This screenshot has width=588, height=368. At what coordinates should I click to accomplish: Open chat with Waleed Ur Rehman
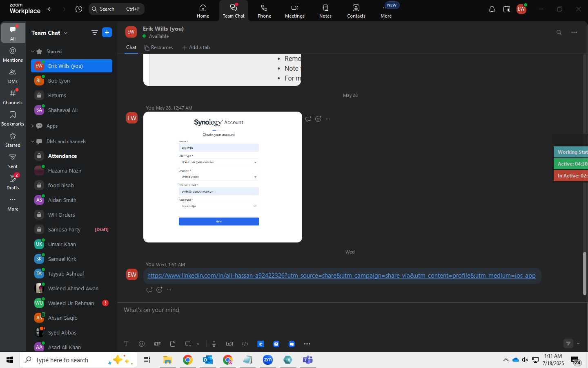pos(71,303)
